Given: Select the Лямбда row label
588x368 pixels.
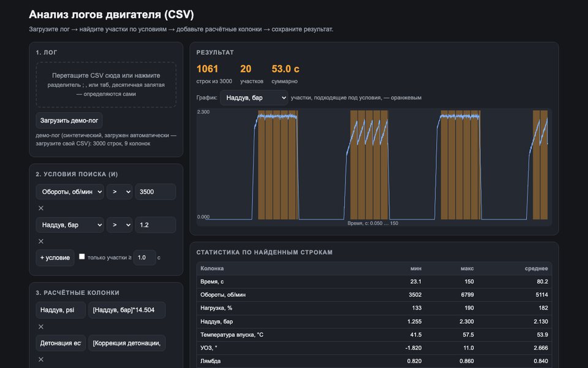Looking at the screenshot, I should (210, 361).
